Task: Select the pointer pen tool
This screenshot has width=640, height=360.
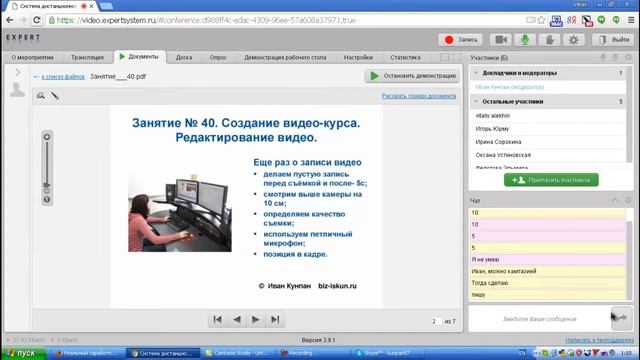Action: click(55, 96)
